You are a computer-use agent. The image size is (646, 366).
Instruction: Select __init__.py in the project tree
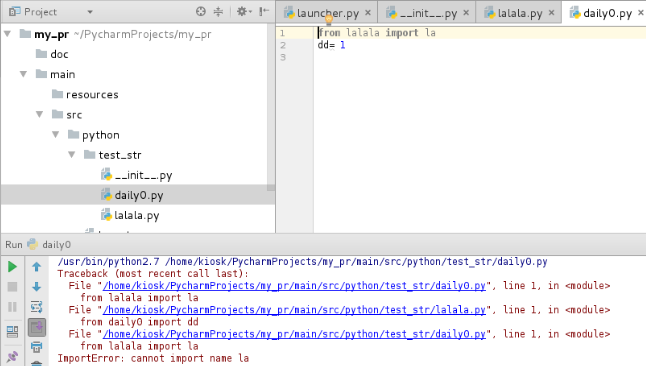click(143, 175)
